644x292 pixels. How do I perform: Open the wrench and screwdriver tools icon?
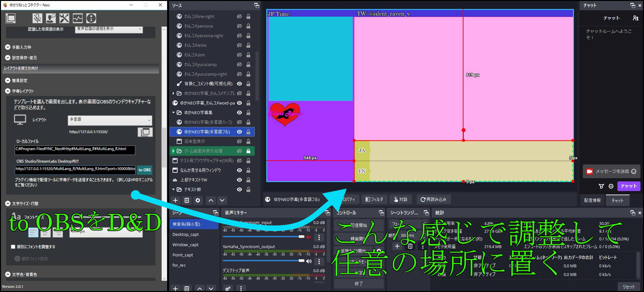[x=64, y=18]
